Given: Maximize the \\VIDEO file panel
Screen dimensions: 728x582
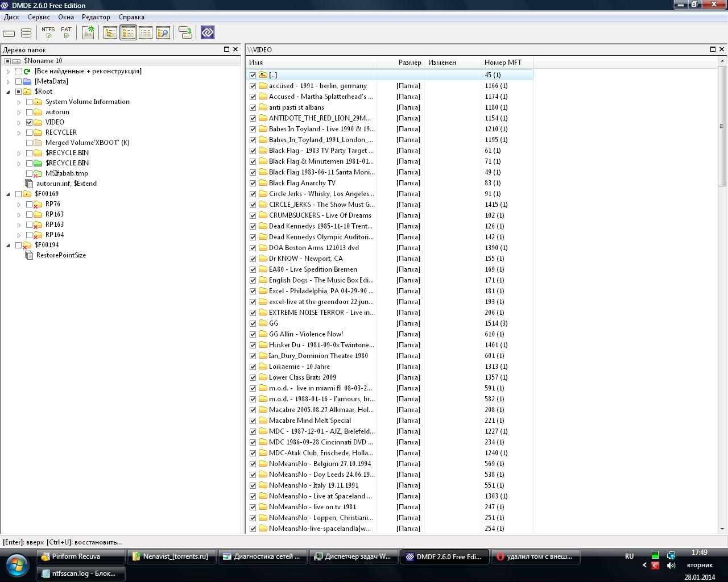Looking at the screenshot, I should [x=713, y=49].
